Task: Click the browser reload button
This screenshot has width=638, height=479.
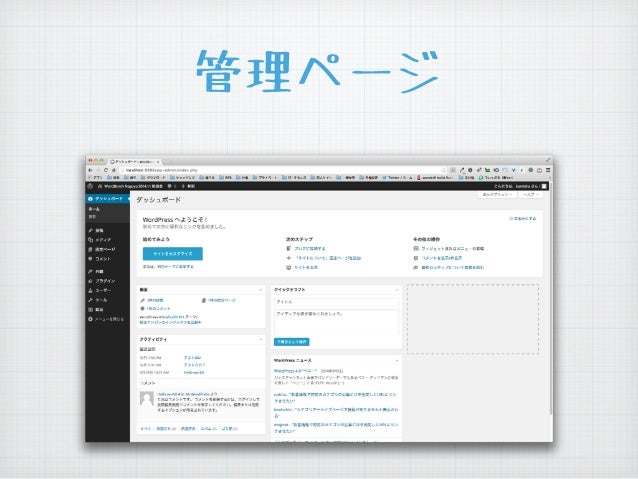Action: (106, 170)
